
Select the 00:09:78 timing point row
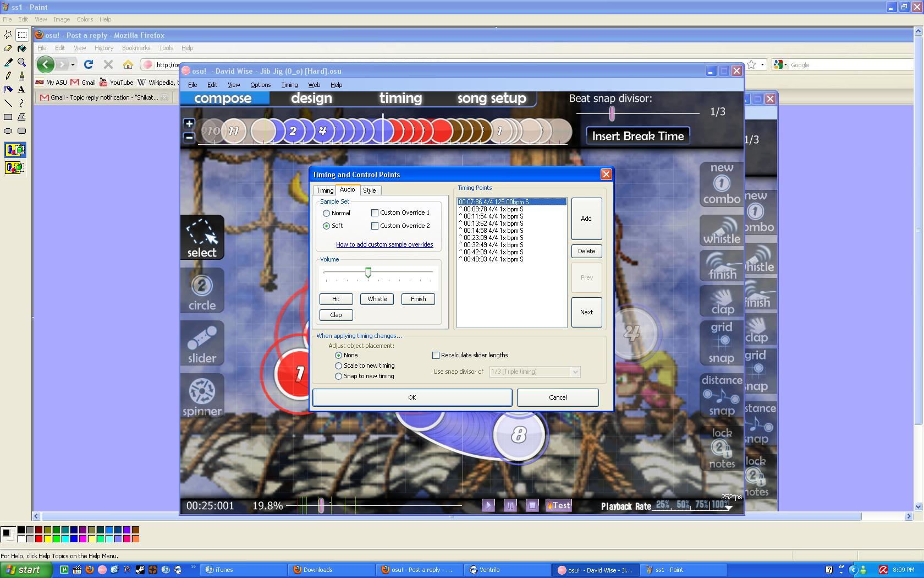(512, 209)
